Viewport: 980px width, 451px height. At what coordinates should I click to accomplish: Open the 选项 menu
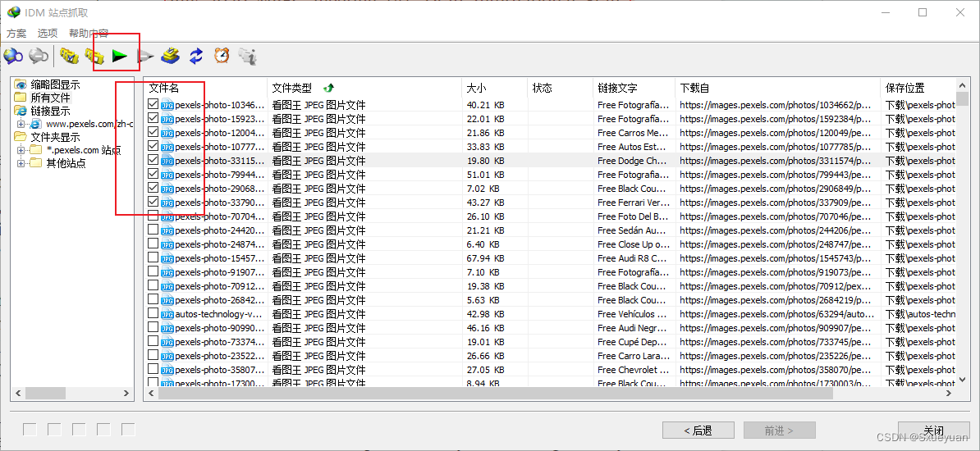click(x=48, y=33)
